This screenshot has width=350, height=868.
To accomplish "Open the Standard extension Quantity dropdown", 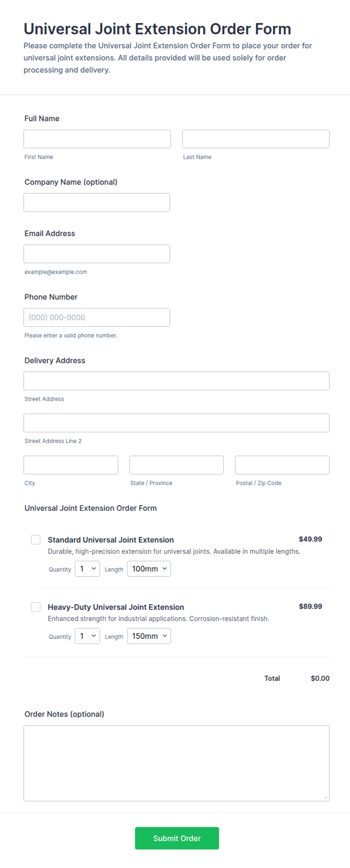I will pos(87,568).
